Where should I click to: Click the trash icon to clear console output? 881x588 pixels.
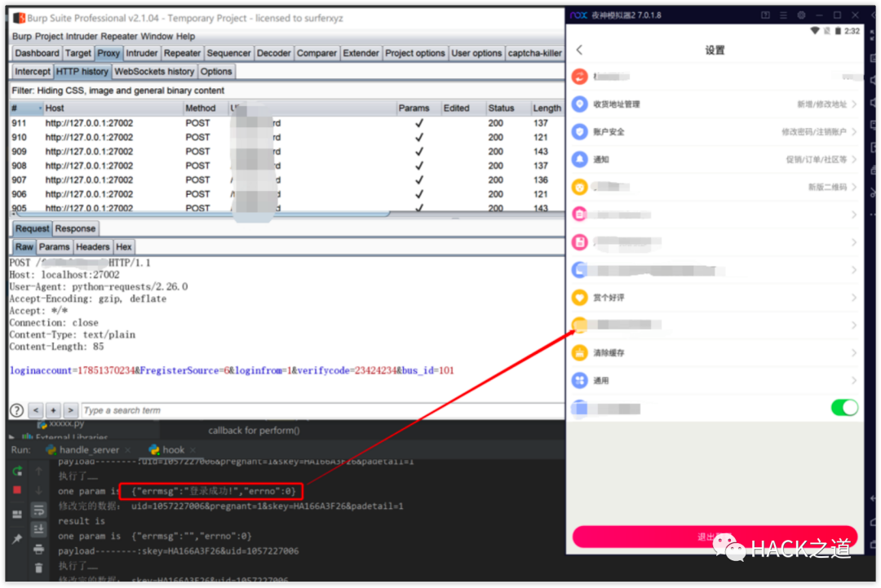pos(38,568)
